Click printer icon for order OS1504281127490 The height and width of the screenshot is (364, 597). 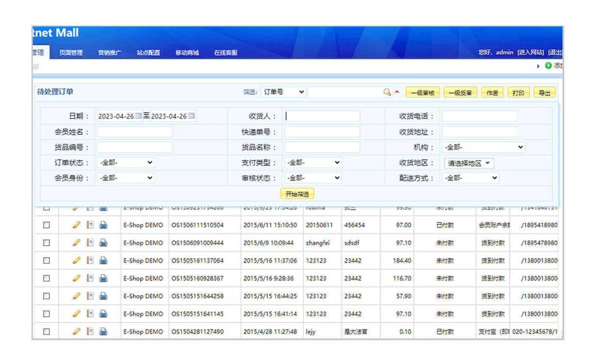click(103, 332)
